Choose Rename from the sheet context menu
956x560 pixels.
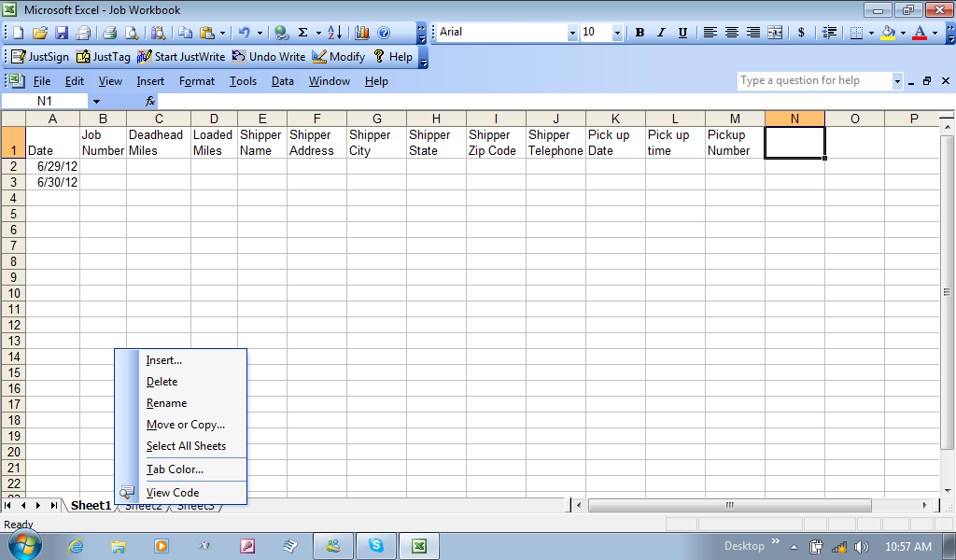pos(166,403)
